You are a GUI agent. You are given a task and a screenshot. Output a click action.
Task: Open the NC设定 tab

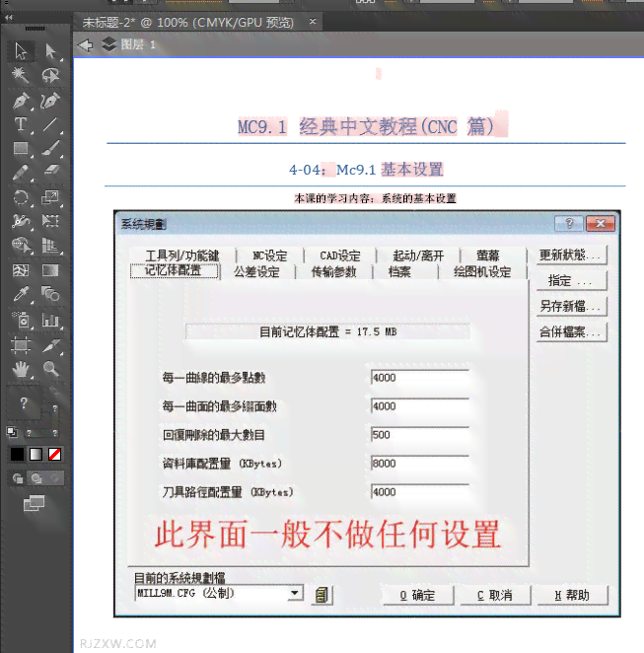tap(270, 255)
